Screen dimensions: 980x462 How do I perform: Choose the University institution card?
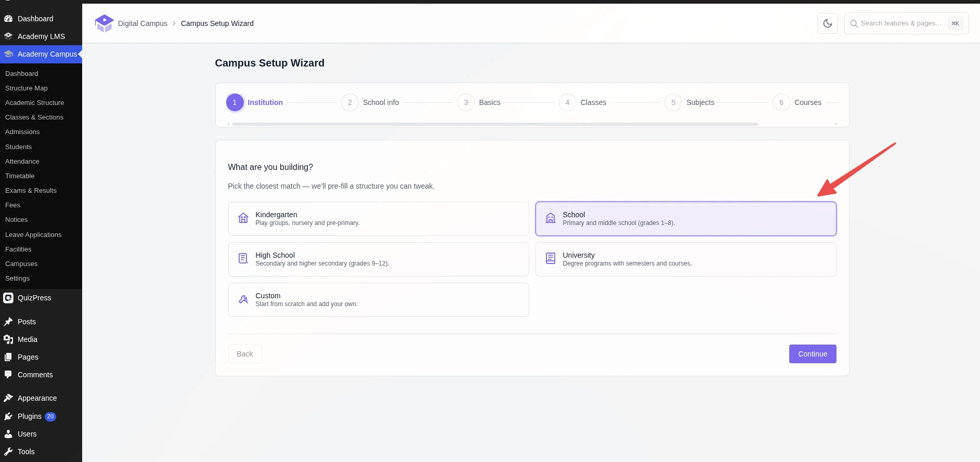click(x=686, y=259)
